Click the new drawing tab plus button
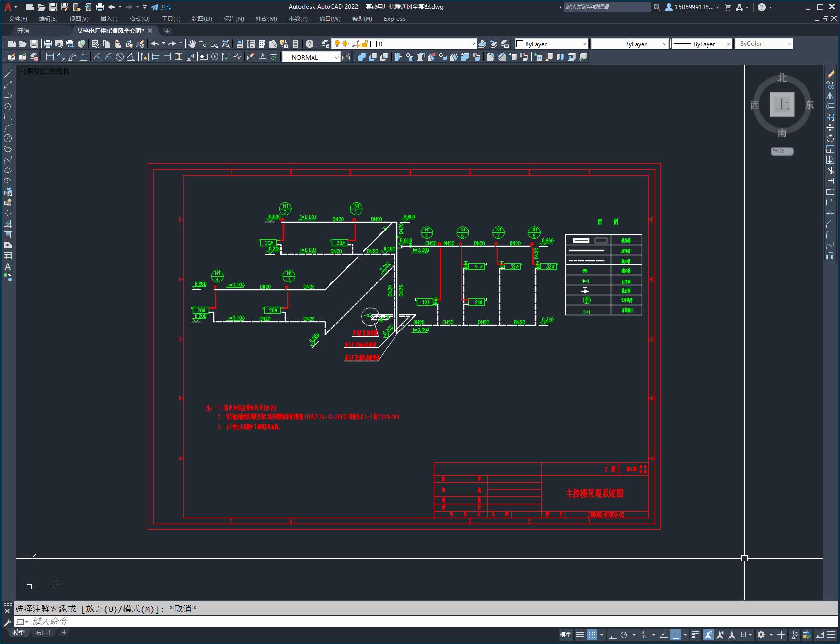840x644 pixels. (x=167, y=31)
